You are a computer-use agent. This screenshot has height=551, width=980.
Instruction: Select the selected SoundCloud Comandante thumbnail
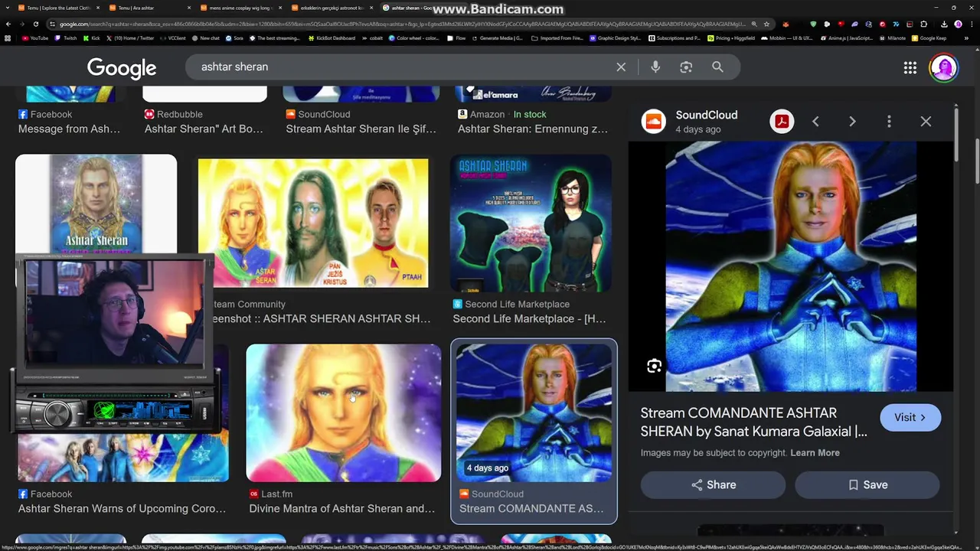(x=534, y=413)
